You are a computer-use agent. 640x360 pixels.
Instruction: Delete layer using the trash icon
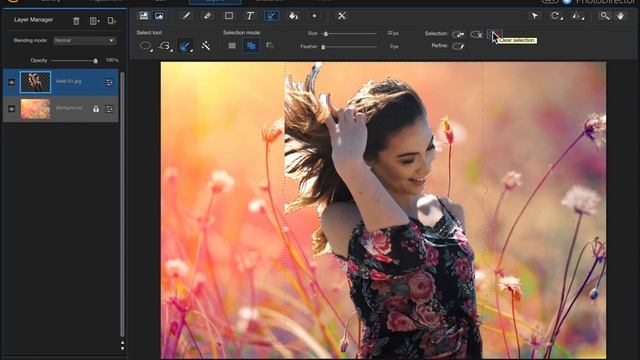tap(76, 20)
